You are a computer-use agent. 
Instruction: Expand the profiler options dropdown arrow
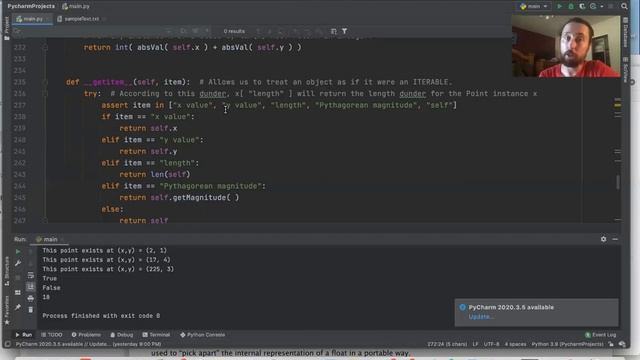(602, 6)
